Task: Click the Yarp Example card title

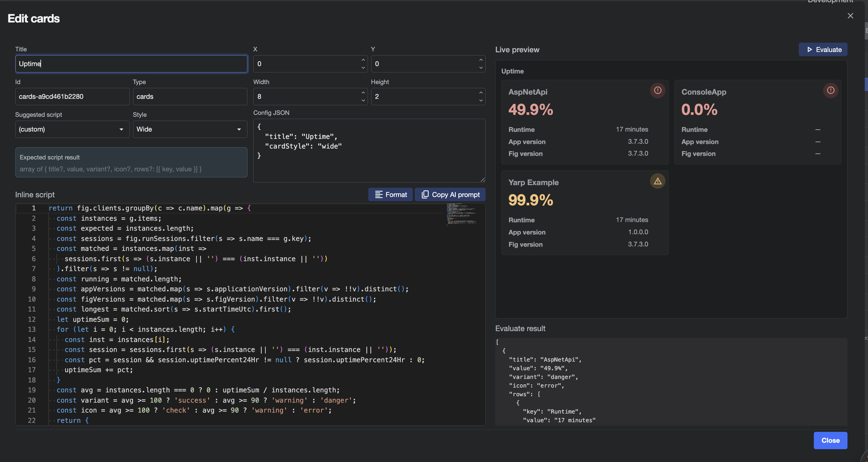Action: click(x=533, y=183)
